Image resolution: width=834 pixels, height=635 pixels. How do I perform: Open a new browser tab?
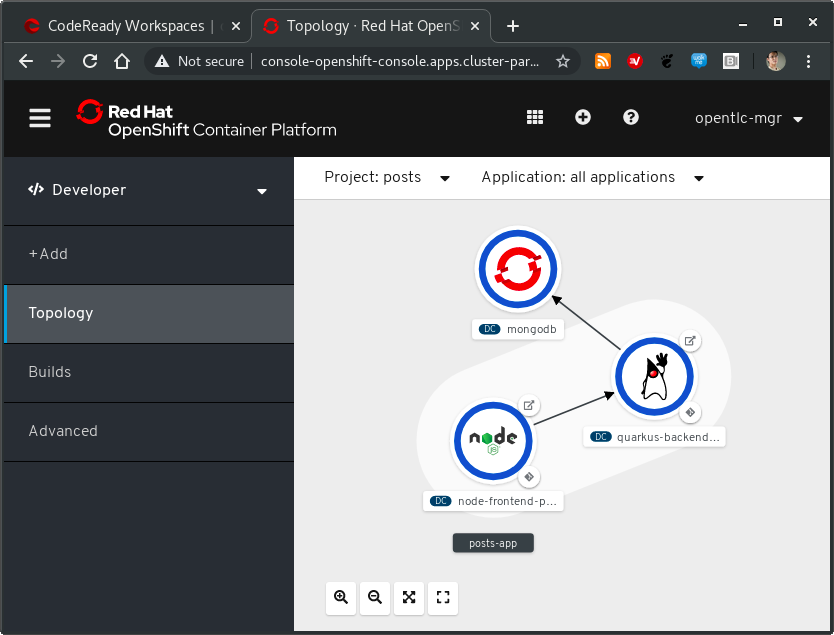click(x=513, y=26)
